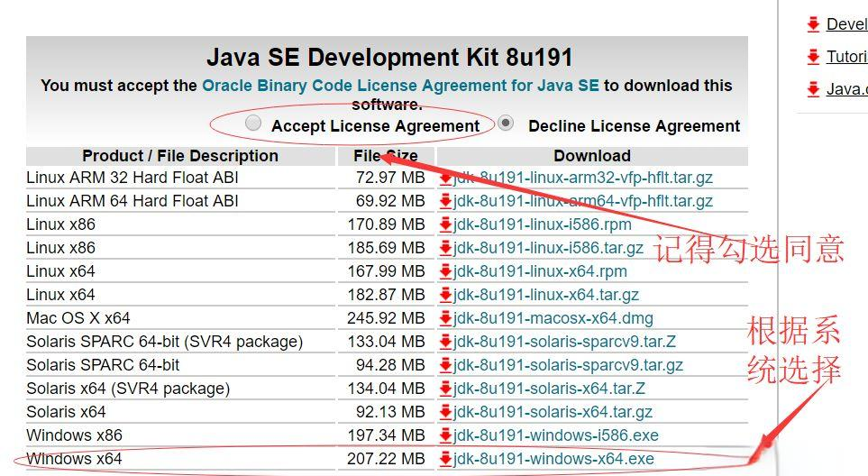Click the Windows x86 row label

[74, 435]
